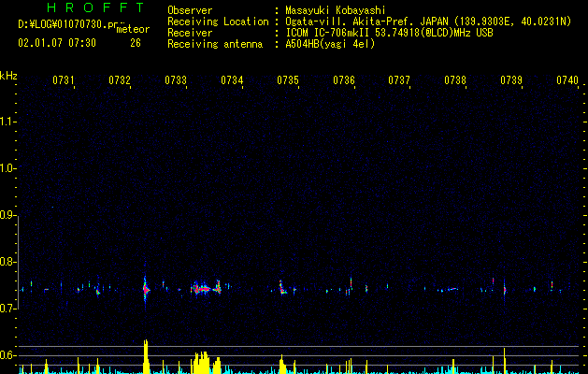Screen dimensions: 588x374
Task: Click the HROFFT title text
Action: (x=96, y=7)
